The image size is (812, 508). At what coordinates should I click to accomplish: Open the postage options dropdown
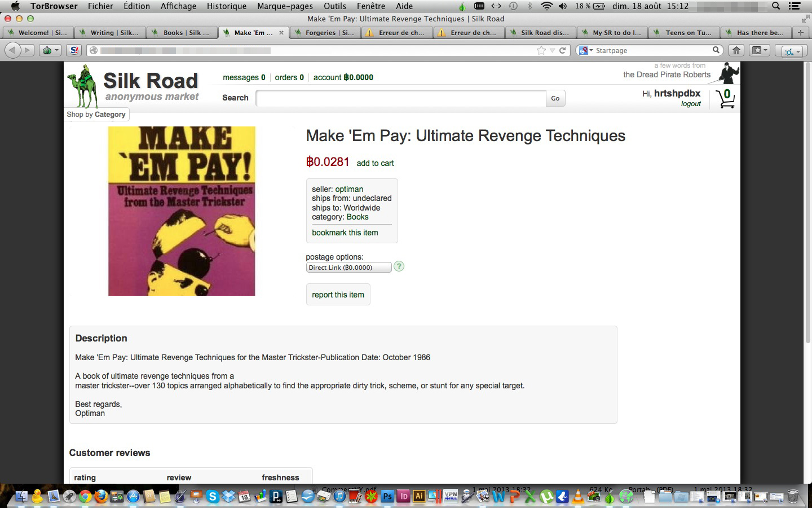tap(348, 268)
